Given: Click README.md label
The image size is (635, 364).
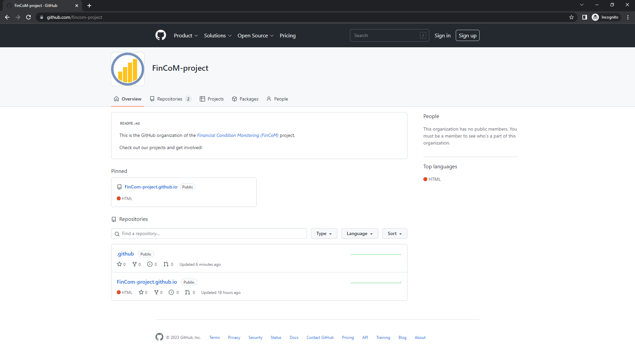Looking at the screenshot, I should 130,123.
